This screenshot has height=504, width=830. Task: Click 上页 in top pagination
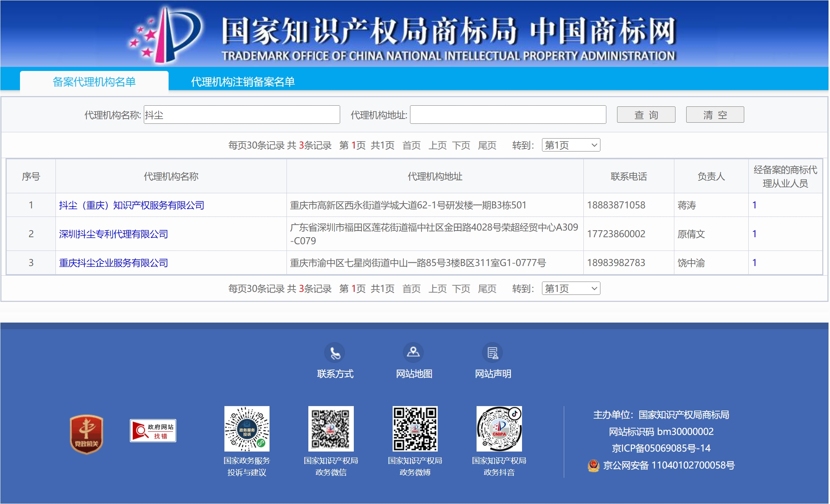[x=438, y=146]
